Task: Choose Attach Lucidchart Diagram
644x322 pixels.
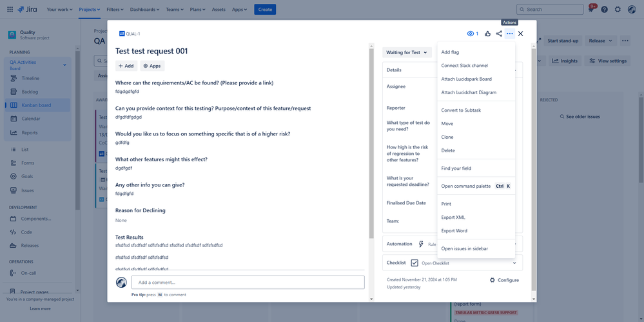Action: point(476,92)
